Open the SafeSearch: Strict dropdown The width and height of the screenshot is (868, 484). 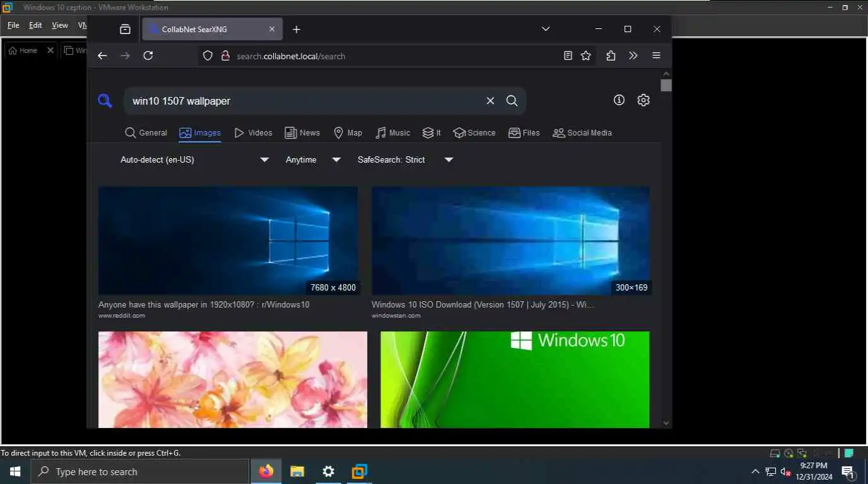click(x=405, y=159)
